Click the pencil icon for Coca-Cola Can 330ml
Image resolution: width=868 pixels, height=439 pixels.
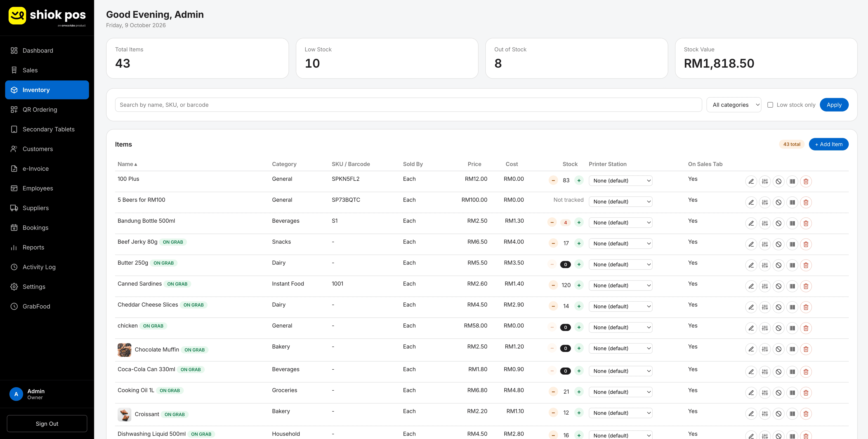tap(751, 372)
